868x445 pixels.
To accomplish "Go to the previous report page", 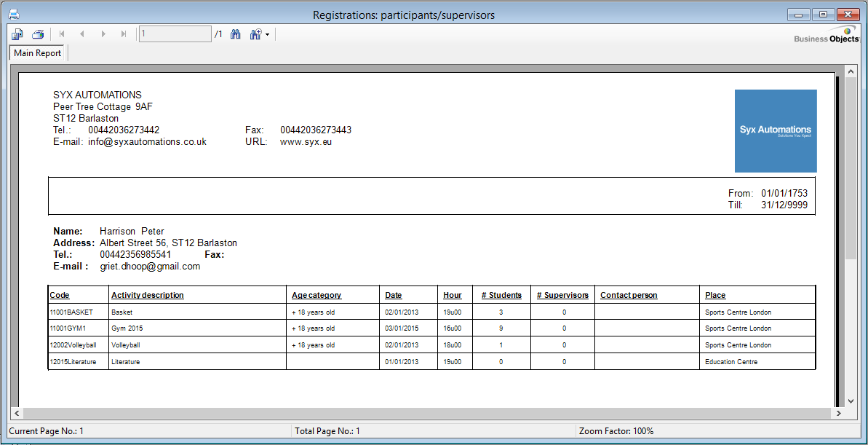I will point(82,34).
